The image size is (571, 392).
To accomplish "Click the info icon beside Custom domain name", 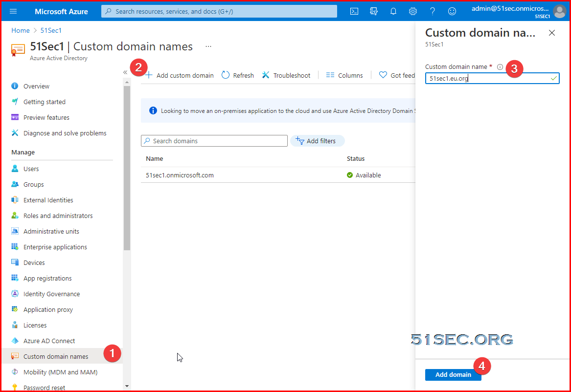I will (x=500, y=67).
